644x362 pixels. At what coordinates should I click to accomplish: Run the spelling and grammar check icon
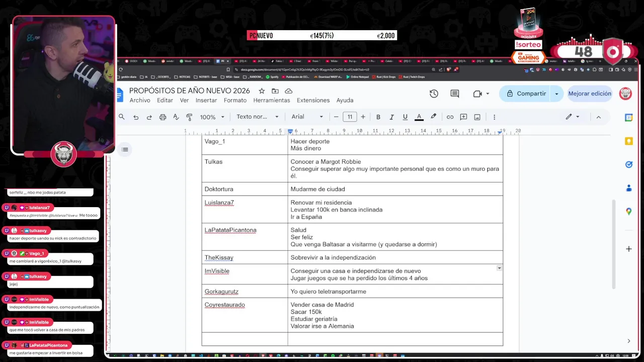[x=176, y=117]
